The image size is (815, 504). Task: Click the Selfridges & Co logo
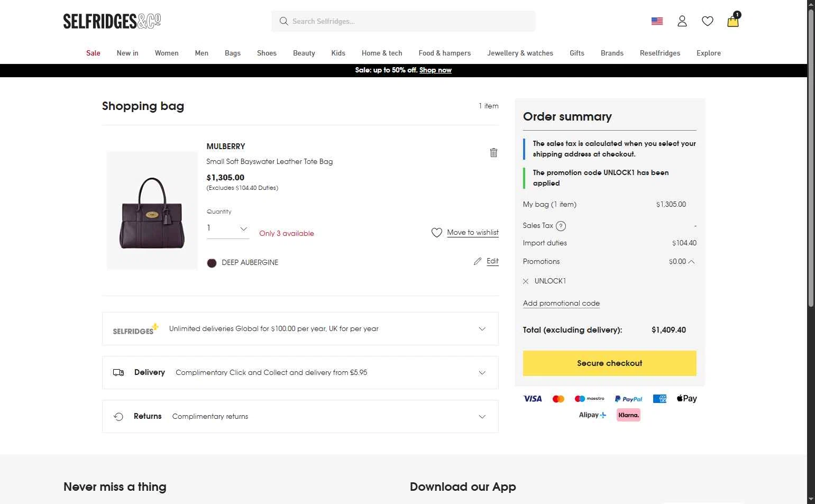click(x=112, y=21)
